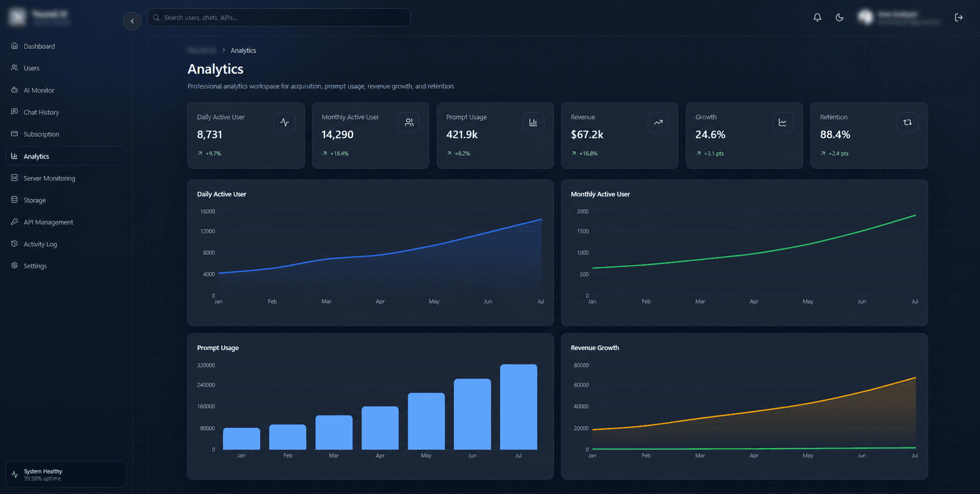Click the Storage database icon
Screen dimensions: 980x494
tap(14, 200)
